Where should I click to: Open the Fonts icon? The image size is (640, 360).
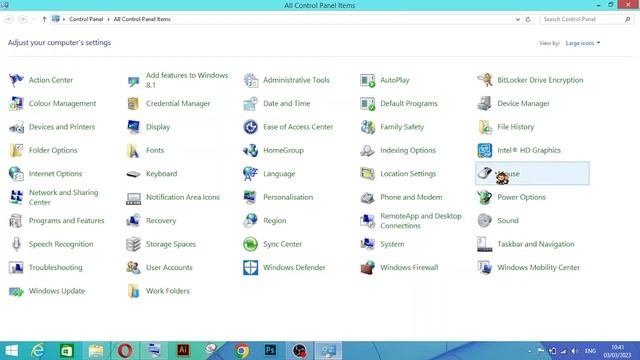tap(133, 151)
